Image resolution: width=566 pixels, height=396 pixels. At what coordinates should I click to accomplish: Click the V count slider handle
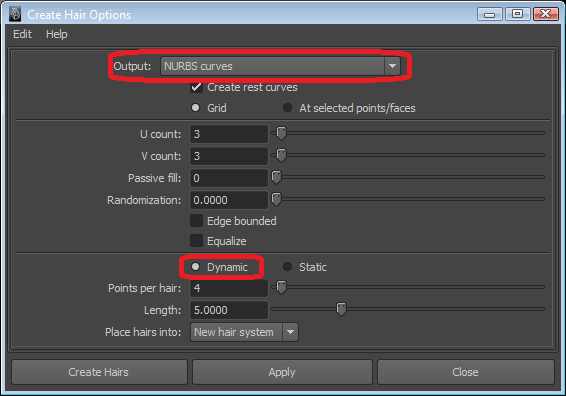click(x=281, y=155)
